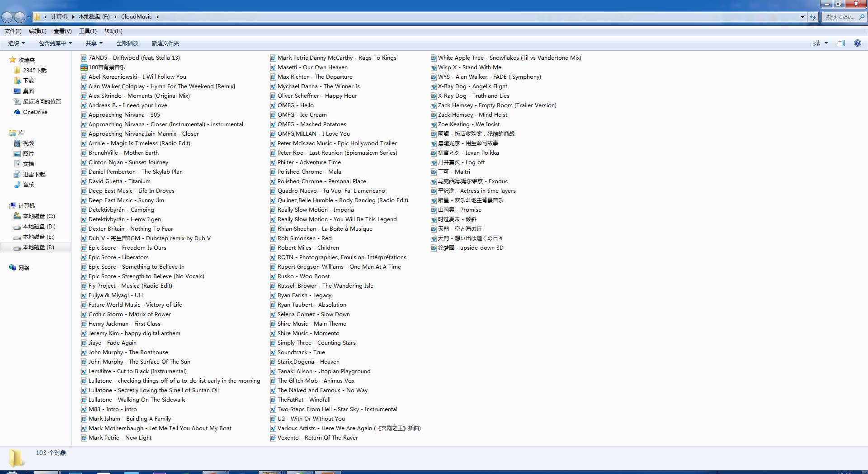The image size is (868, 474).
Task: Select file 'U2 - With Or Without You'
Action: coord(311,419)
